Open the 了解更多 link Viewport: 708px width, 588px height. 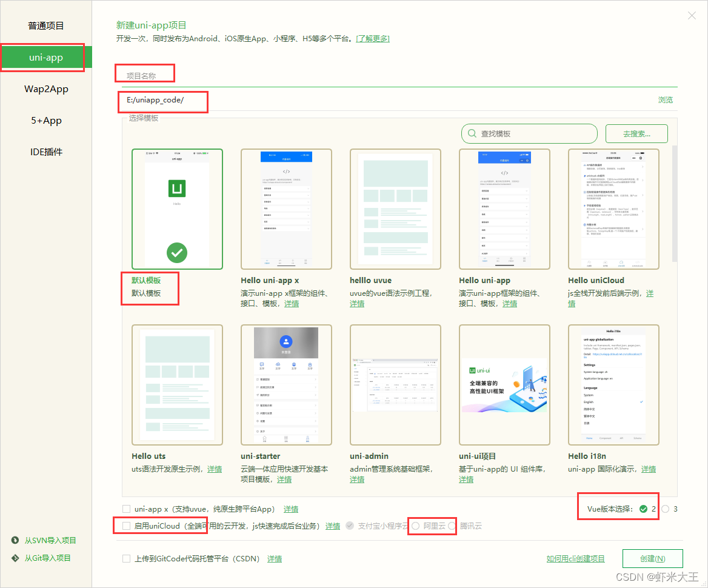(x=373, y=39)
